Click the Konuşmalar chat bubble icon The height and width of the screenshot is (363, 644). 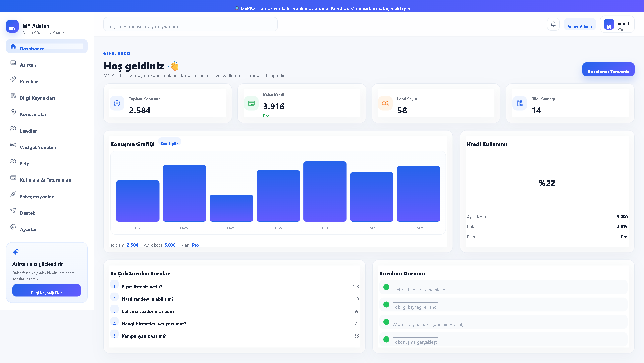click(13, 112)
